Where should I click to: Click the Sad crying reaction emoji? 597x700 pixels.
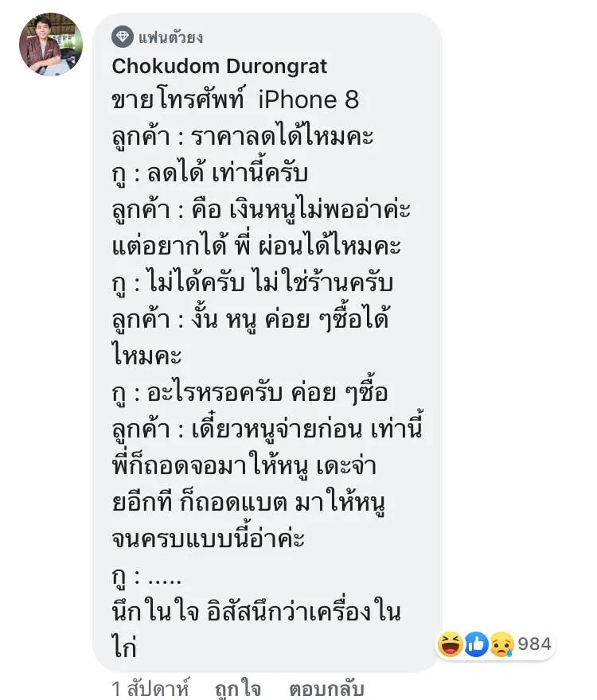coord(501,644)
